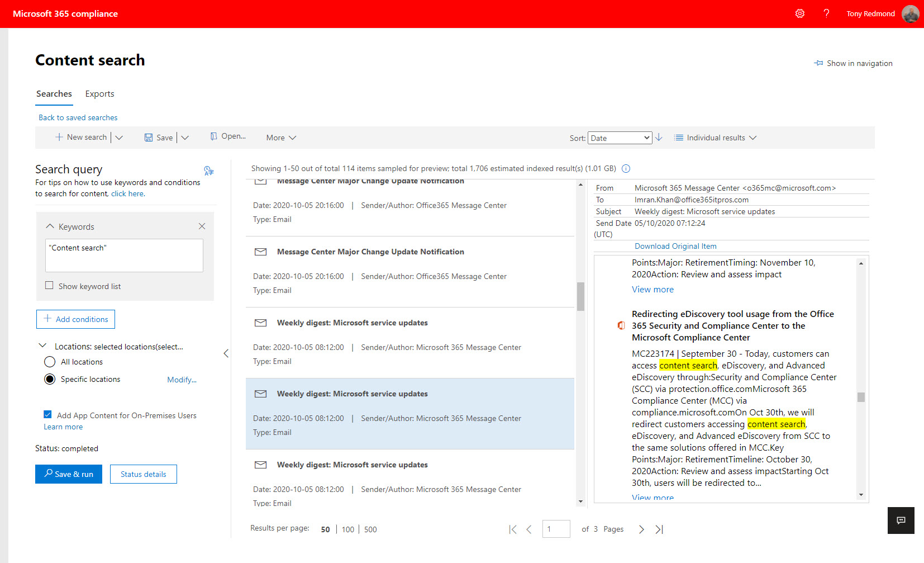Click the Open results icon
This screenshot has width=924, height=563.
[x=213, y=136]
